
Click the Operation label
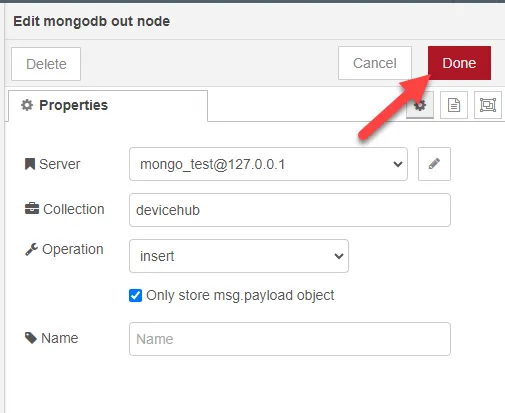click(64, 249)
